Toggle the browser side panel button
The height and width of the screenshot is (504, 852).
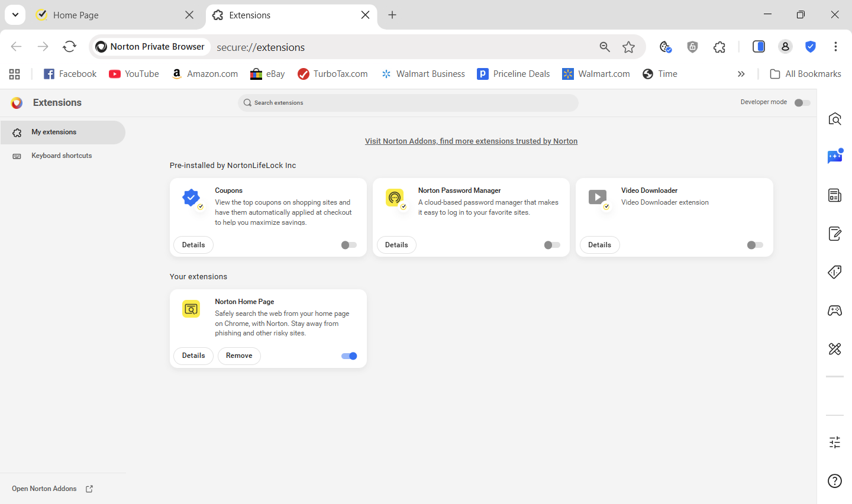(x=759, y=47)
